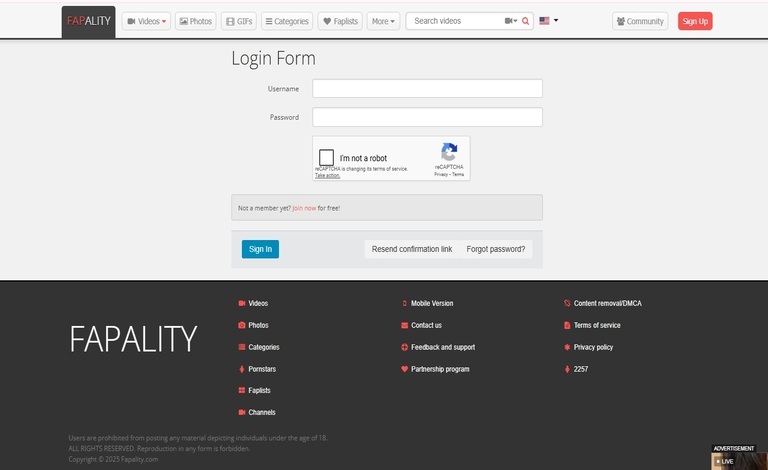Open the Categories menu item
The height and width of the screenshot is (470, 768).
pos(287,21)
